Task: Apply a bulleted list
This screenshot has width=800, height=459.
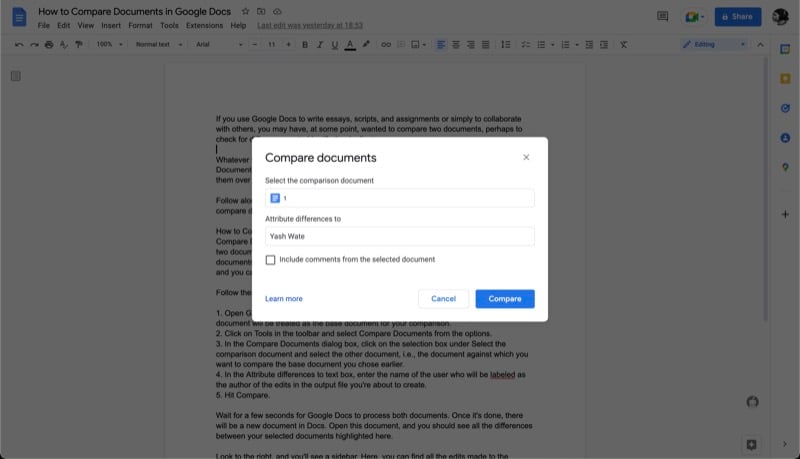Action: coord(541,44)
